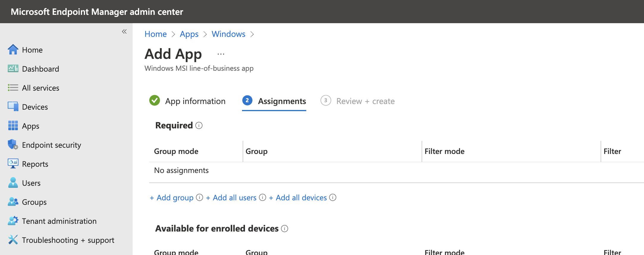
Task: Open Users in the sidebar
Action: [x=31, y=183]
